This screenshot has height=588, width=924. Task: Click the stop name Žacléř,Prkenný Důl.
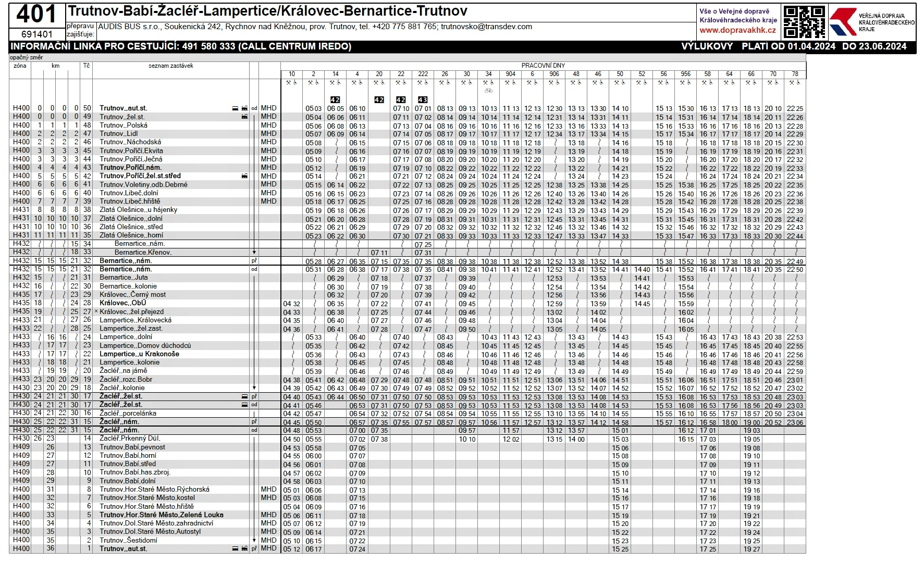tap(130, 439)
